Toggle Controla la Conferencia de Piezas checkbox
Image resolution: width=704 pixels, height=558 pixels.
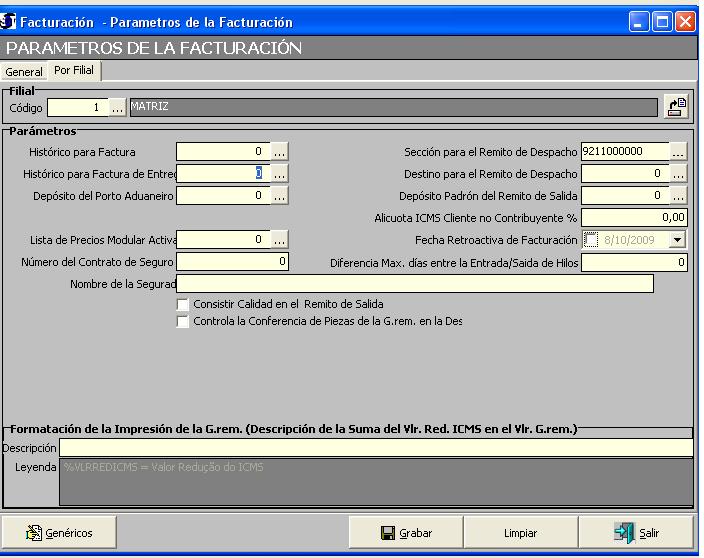tap(182, 322)
